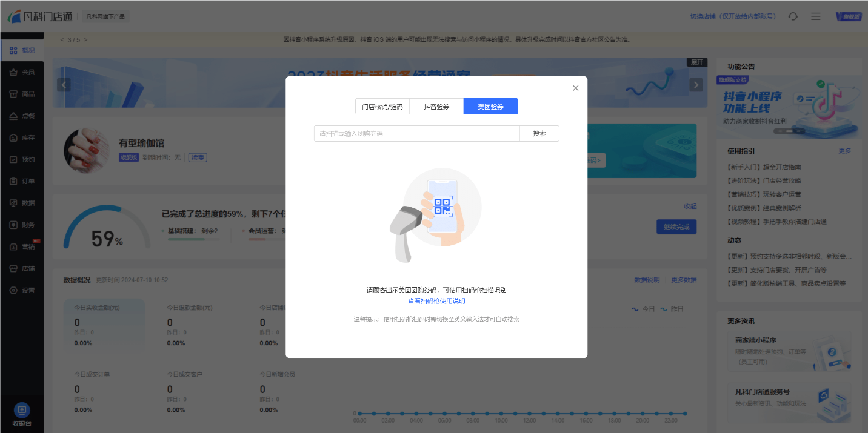868x433 pixels.
Task: Show previous banner slide arrow
Action: tap(64, 85)
